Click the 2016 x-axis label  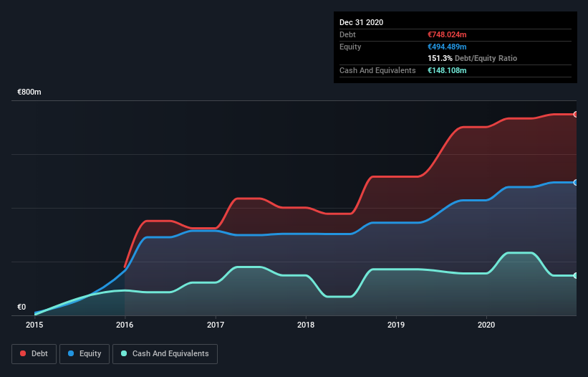pyautogui.click(x=125, y=325)
